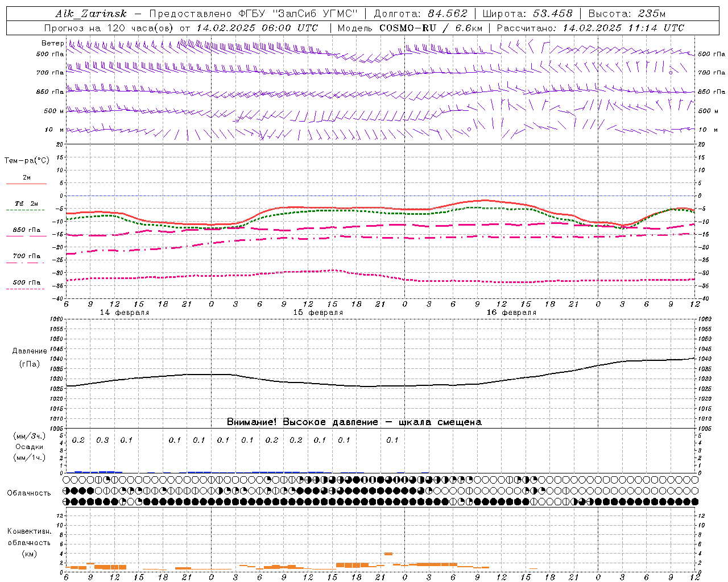Image resolution: width=728 pixels, height=582 pixels.
Task: Click the '850 гПа' temperature legend entry
Action: pyautogui.click(x=27, y=230)
